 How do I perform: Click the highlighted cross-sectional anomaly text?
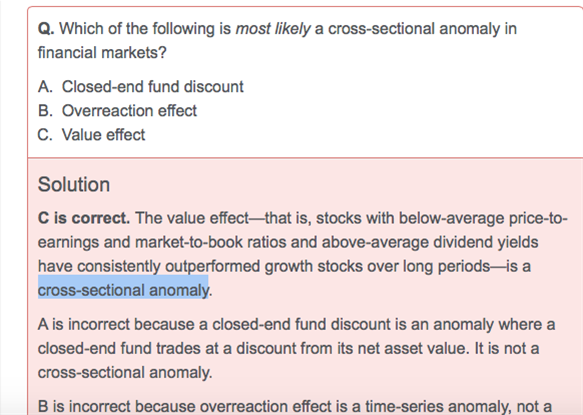pyautogui.click(x=123, y=290)
